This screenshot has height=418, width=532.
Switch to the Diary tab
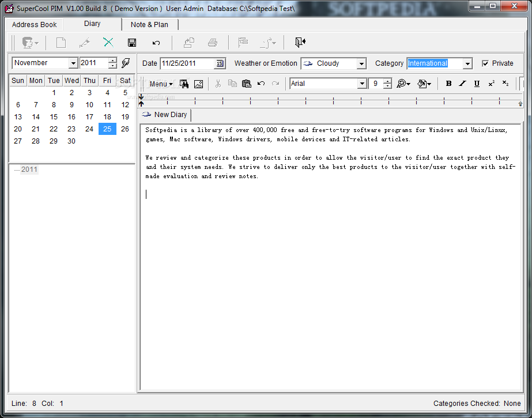point(92,24)
